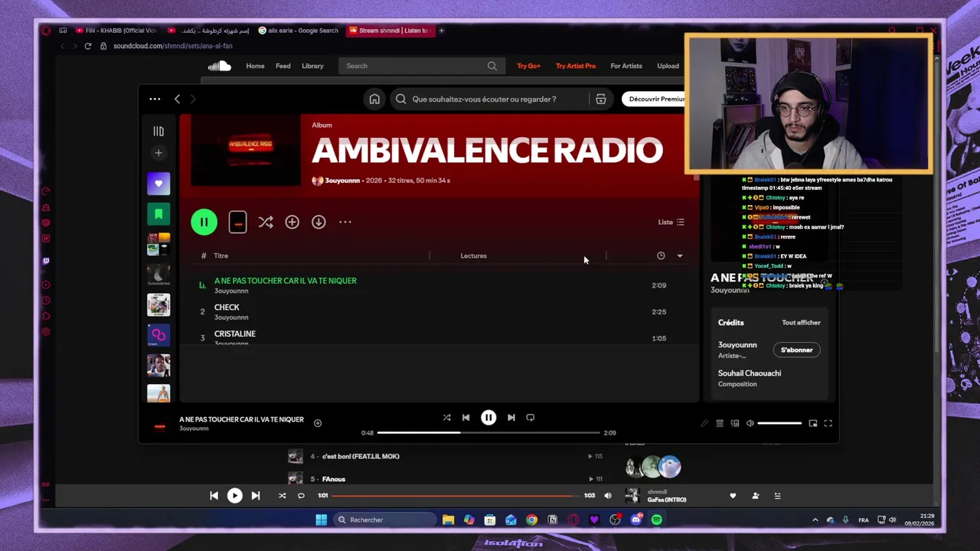The image size is (980, 551).
Task: Click Tout afficher in the Crédits panel
Action: [x=801, y=323]
